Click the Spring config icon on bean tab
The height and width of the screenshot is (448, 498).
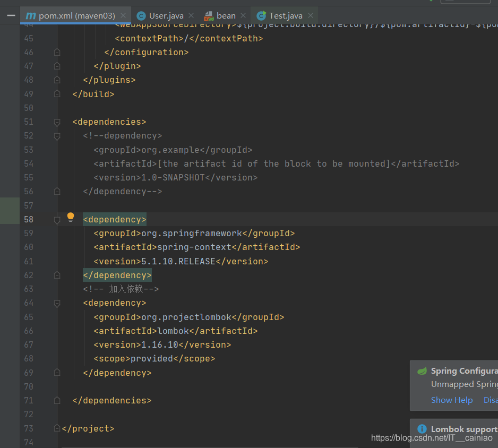[x=209, y=16]
